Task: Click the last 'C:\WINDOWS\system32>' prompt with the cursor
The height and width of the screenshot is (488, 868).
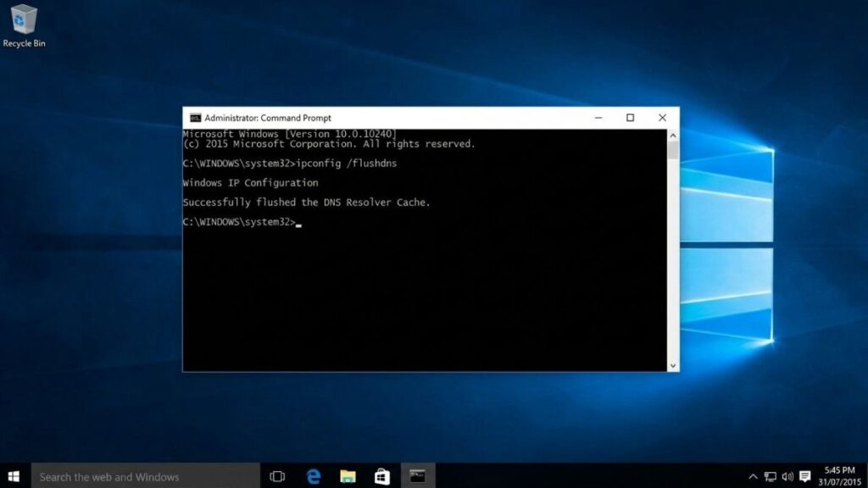Action: pos(242,222)
